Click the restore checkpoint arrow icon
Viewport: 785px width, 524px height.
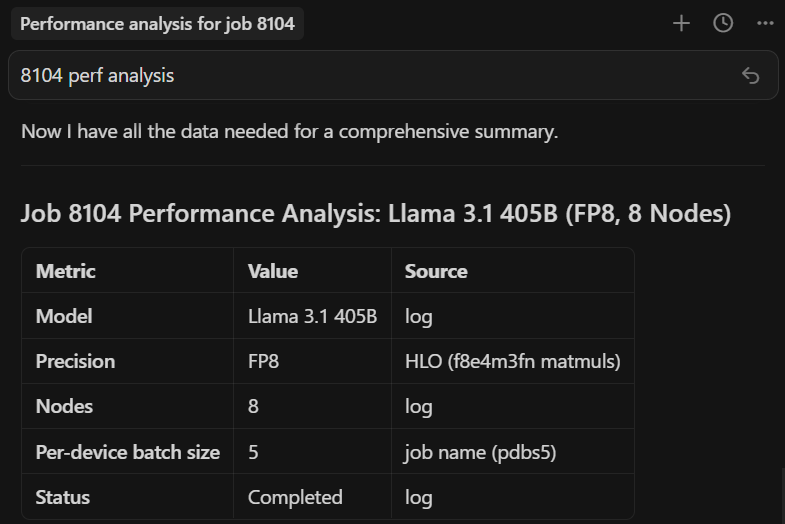751,76
